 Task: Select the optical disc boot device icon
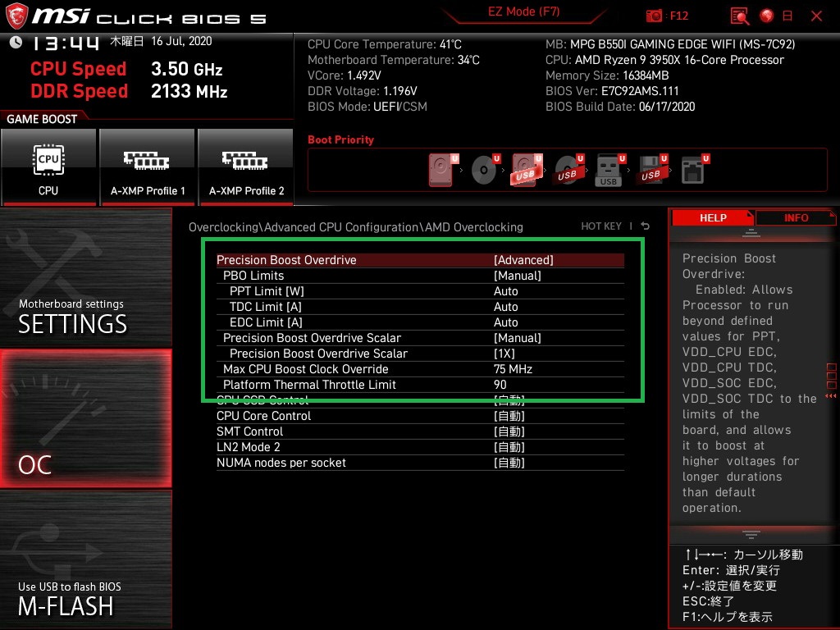(486, 170)
